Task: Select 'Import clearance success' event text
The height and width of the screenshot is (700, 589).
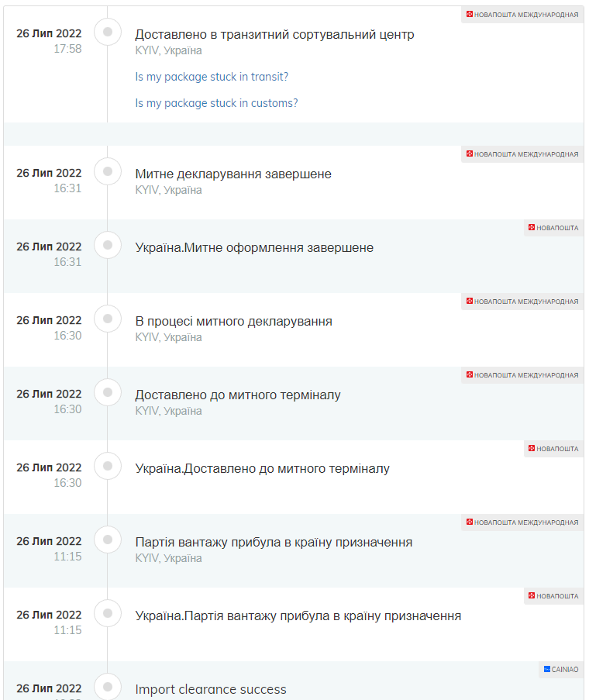Action: [211, 689]
